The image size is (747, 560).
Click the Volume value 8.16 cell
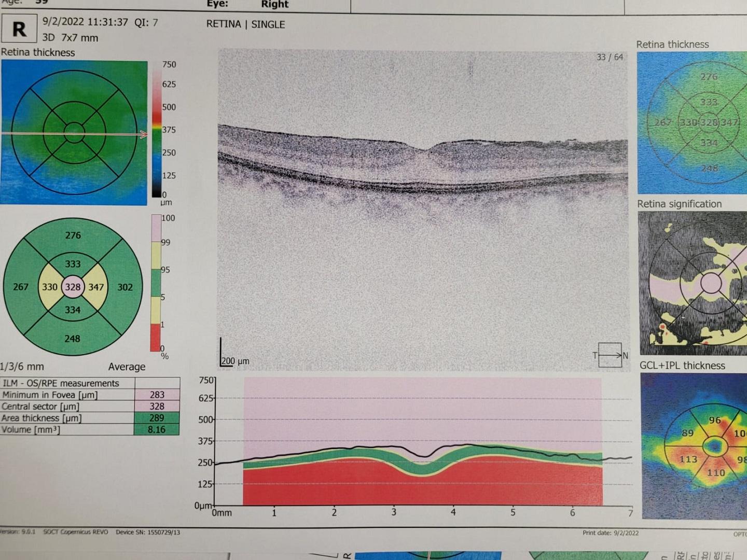tap(157, 429)
